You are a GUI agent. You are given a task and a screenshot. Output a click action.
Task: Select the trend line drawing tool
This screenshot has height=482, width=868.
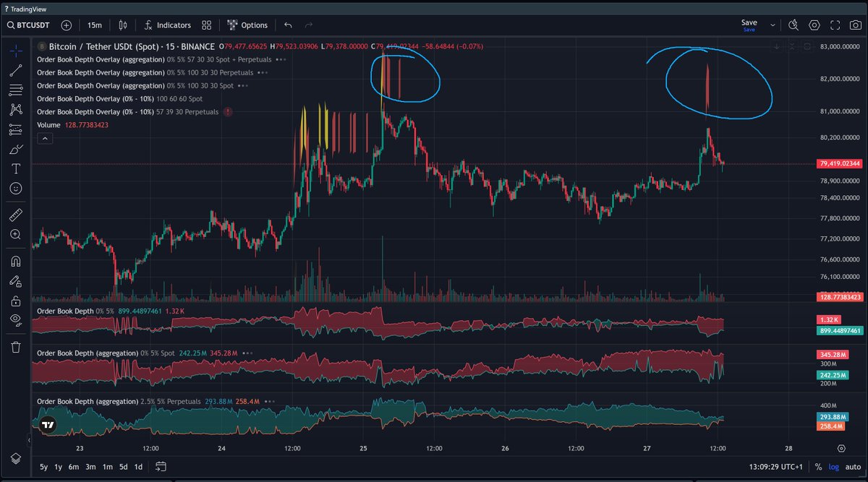click(x=15, y=71)
